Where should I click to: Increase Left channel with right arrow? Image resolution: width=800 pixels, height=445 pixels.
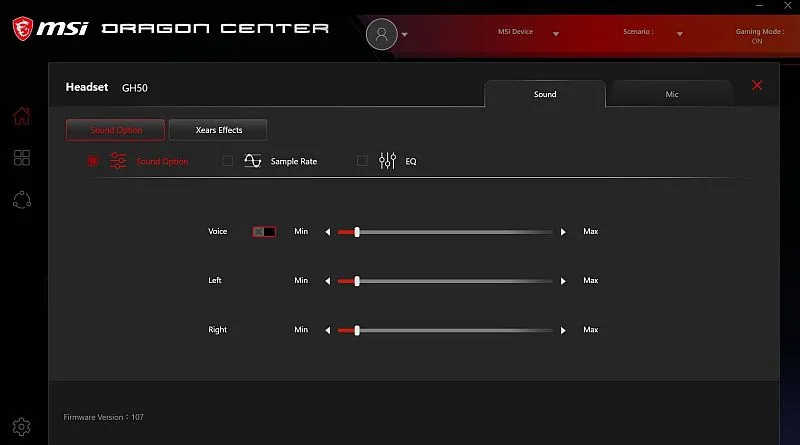tap(563, 281)
